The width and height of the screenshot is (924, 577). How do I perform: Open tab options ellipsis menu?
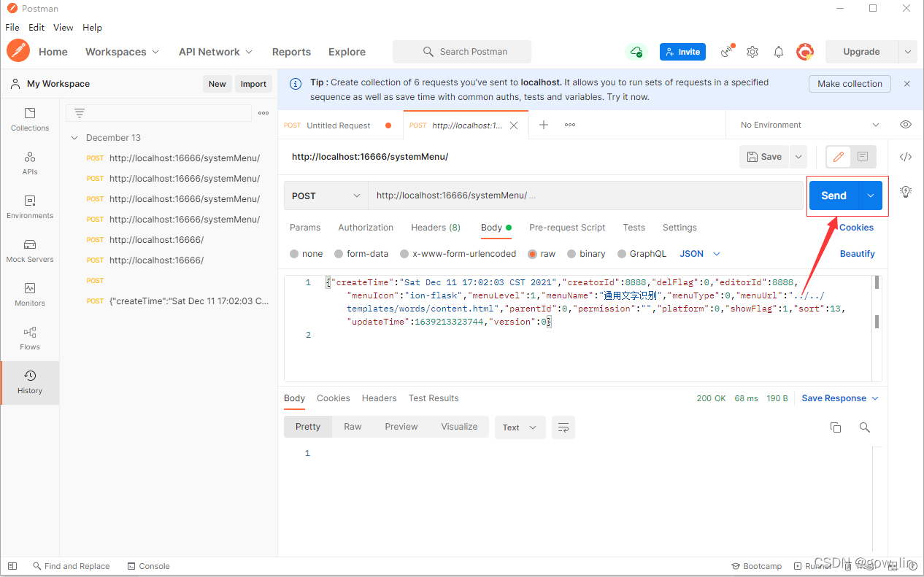[x=570, y=125]
